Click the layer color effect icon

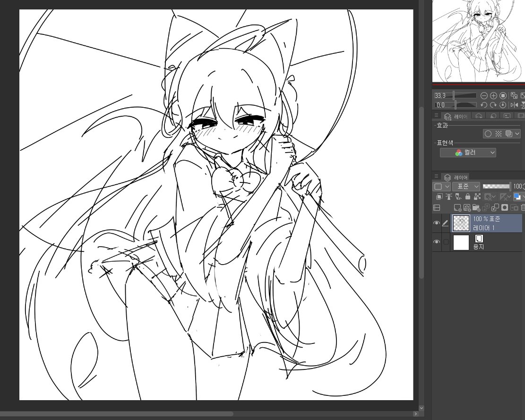pos(508,134)
